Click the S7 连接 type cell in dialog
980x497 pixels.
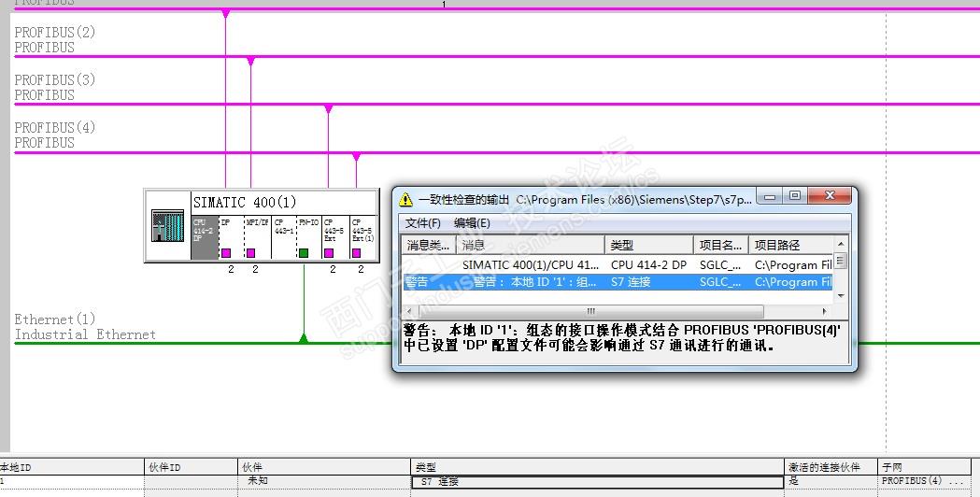631,282
